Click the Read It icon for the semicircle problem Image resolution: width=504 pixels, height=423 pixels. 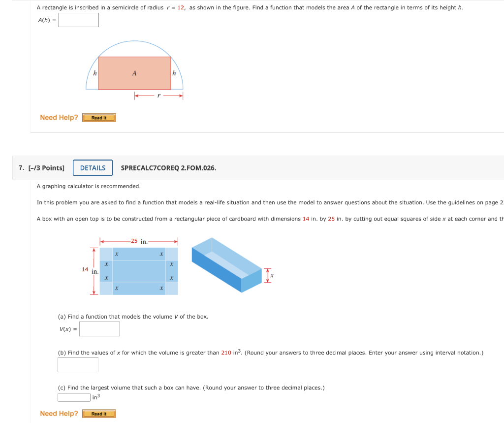98,117
